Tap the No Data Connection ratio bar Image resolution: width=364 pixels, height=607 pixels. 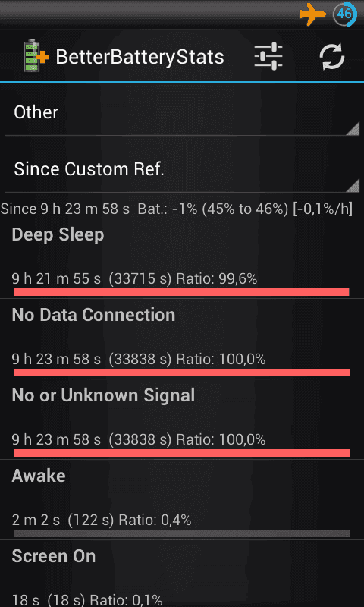click(182, 373)
